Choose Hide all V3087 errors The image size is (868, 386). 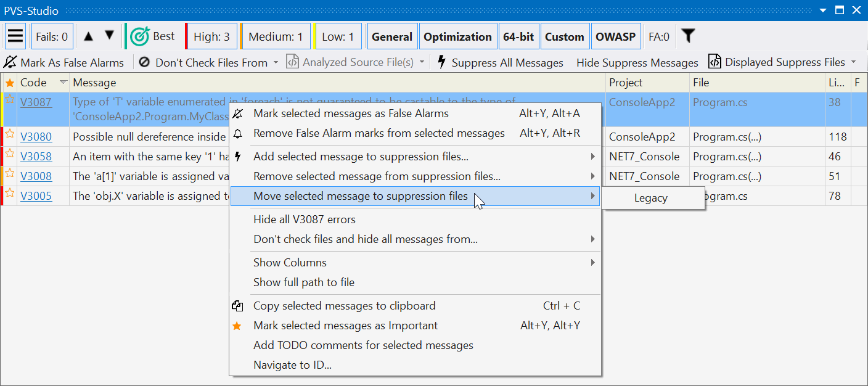tap(305, 220)
